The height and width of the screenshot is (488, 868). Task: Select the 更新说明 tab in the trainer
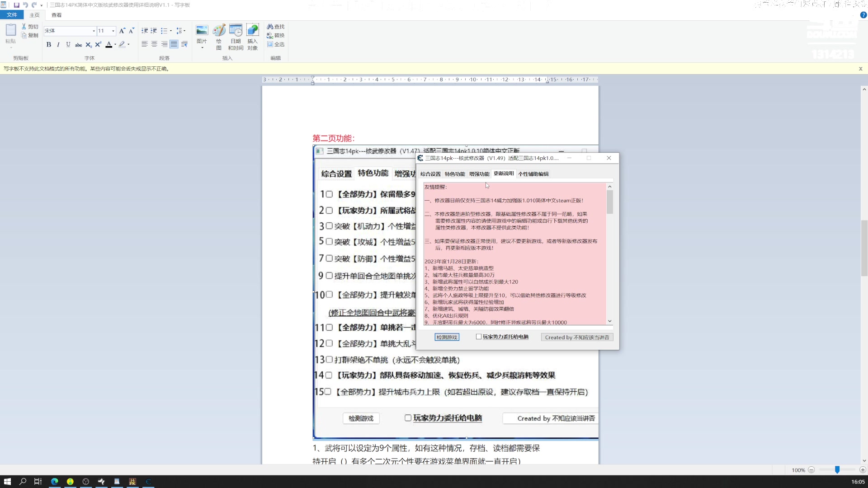coord(504,174)
